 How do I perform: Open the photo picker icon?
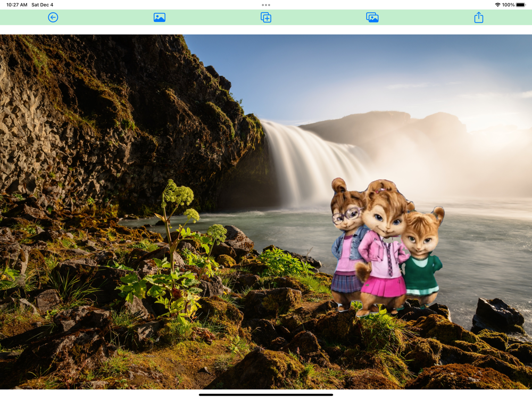click(x=160, y=18)
